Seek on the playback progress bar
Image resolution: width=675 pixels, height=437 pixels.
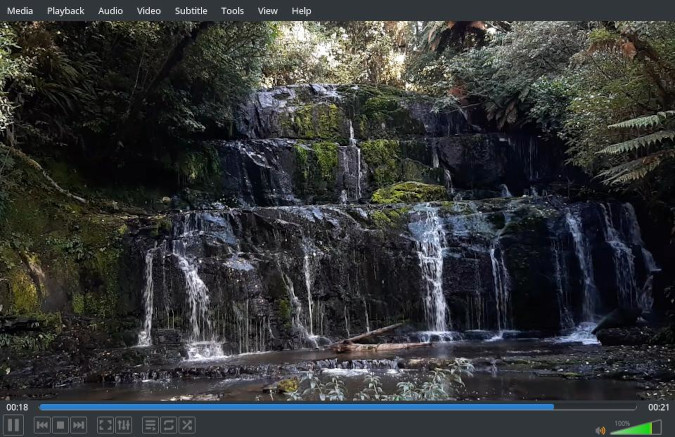pyautogui.click(x=338, y=407)
